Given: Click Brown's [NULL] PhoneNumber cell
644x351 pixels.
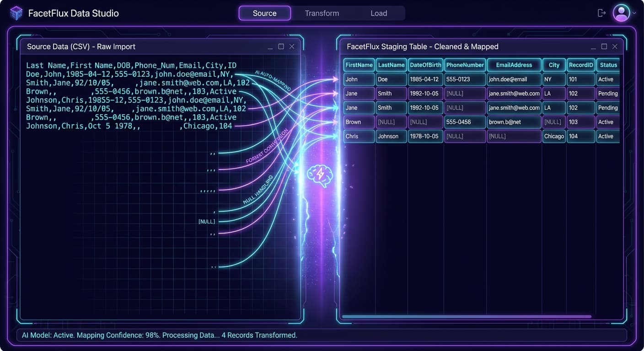Looking at the screenshot, I should point(465,122).
